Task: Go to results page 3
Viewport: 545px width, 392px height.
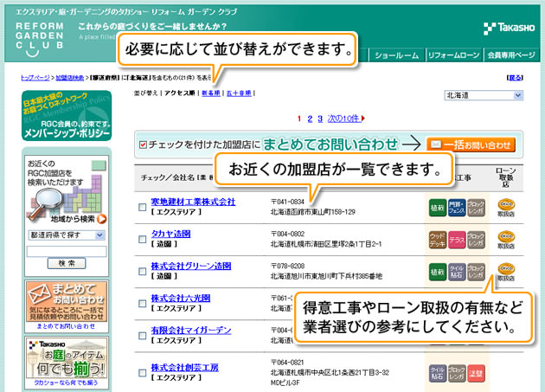Action: pyautogui.click(x=320, y=119)
